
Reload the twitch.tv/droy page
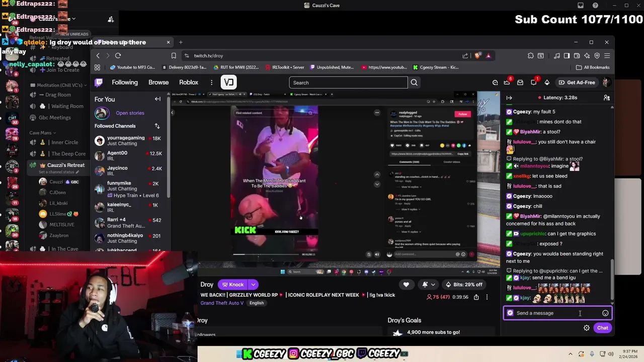tap(118, 55)
